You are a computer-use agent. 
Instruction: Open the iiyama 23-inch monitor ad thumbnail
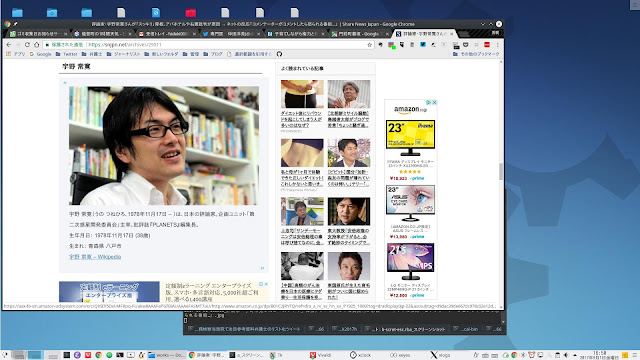(410, 138)
